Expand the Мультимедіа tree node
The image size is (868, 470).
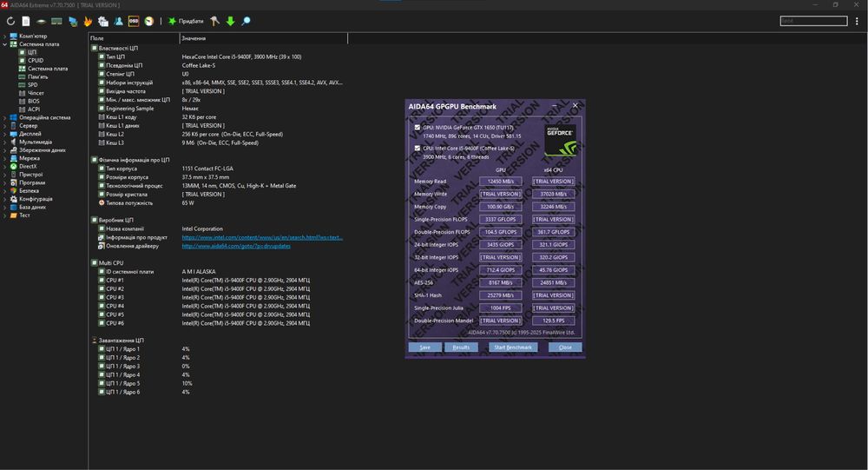pyautogui.click(x=5, y=142)
